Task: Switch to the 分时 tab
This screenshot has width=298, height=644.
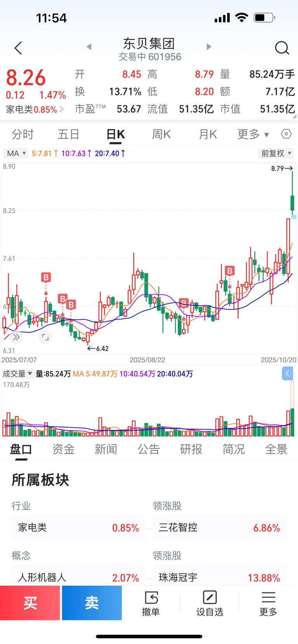Action: (x=23, y=134)
